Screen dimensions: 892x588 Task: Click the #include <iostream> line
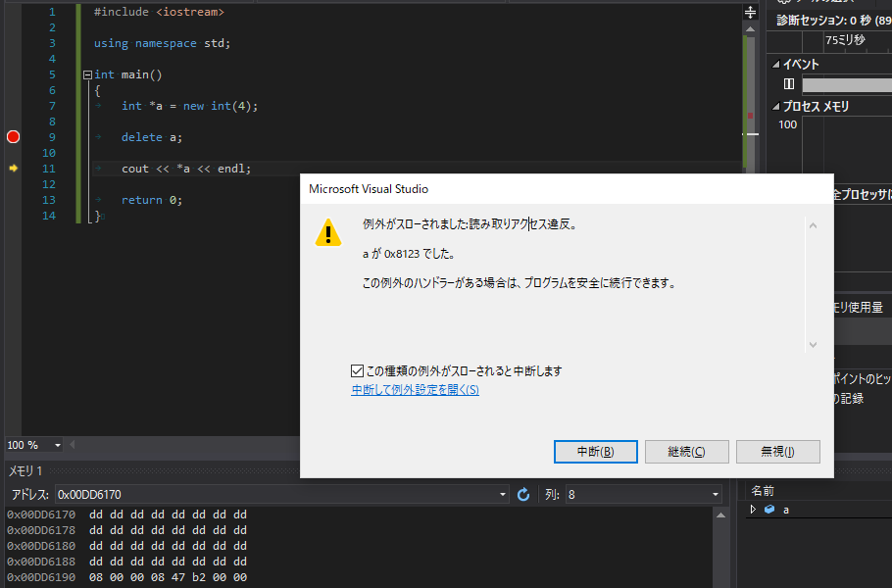point(159,12)
